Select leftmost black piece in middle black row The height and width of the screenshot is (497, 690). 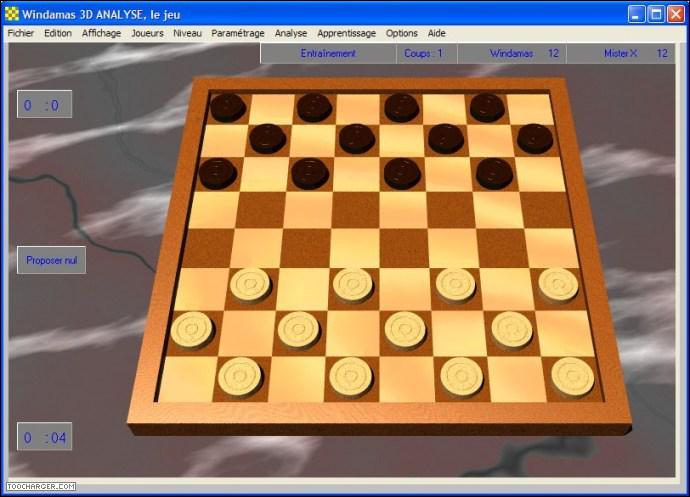point(268,139)
